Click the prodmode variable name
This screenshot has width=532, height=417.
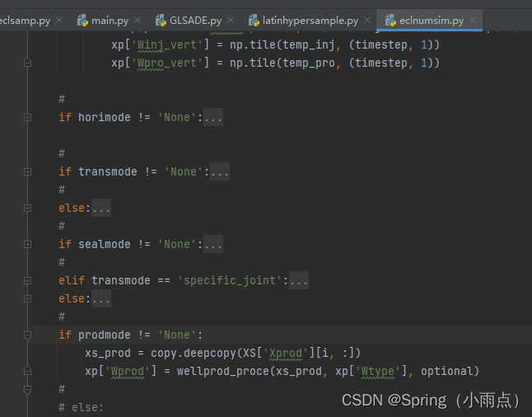coord(105,335)
